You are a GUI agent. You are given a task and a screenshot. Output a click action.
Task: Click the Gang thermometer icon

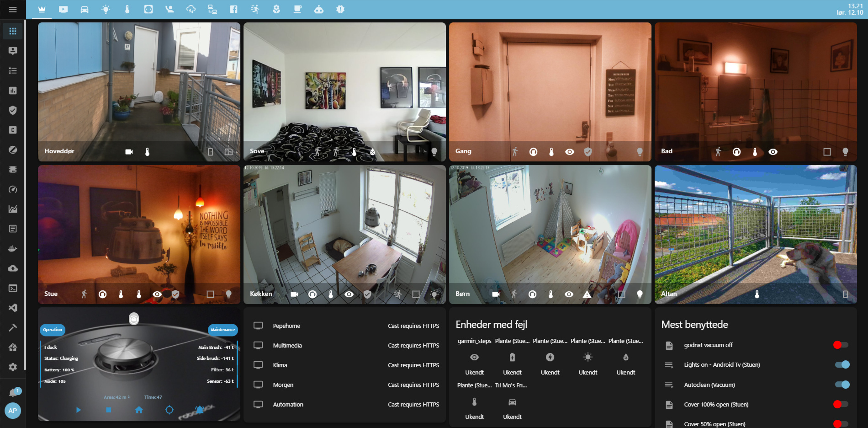[551, 152]
